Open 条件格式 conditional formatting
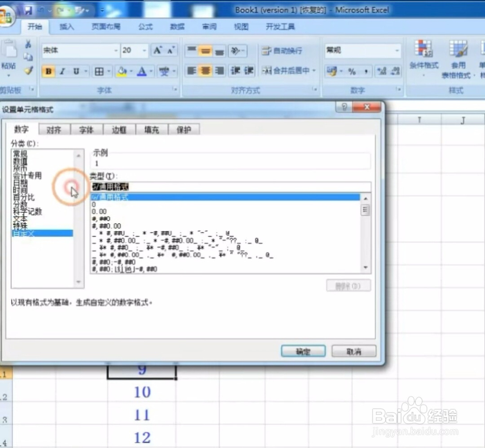This screenshot has height=448, width=485. 424,58
